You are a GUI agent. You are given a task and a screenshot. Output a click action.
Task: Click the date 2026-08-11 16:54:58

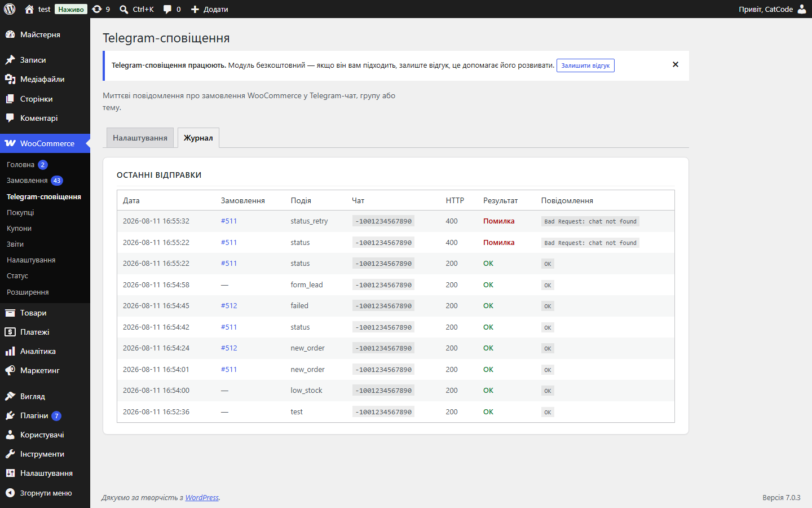tap(156, 285)
